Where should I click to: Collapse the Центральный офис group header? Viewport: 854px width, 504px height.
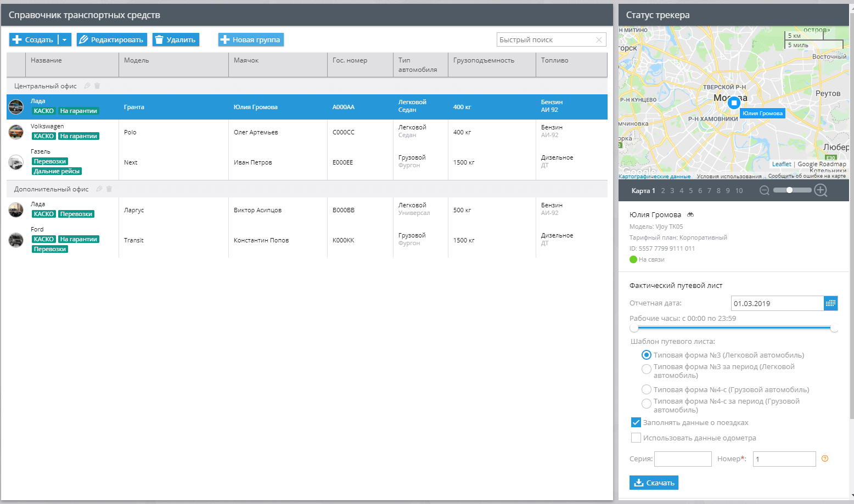click(x=307, y=86)
